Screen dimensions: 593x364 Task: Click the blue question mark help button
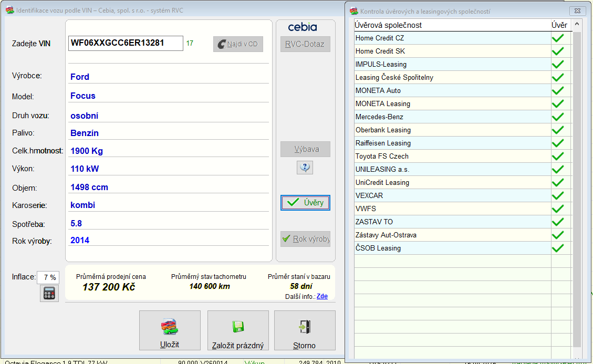pyautogui.click(x=305, y=167)
